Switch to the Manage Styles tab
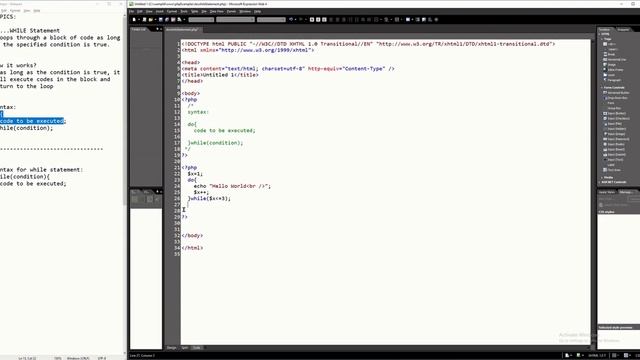The height and width of the screenshot is (360, 640). pyautogui.click(x=626, y=192)
